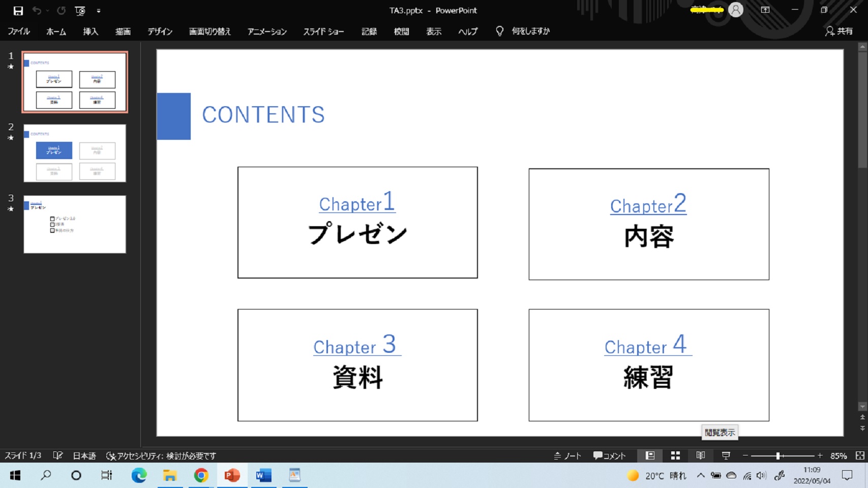This screenshot has height=488, width=868.
Task: Open the undo history dropdown arrow
Action: pos(47,11)
